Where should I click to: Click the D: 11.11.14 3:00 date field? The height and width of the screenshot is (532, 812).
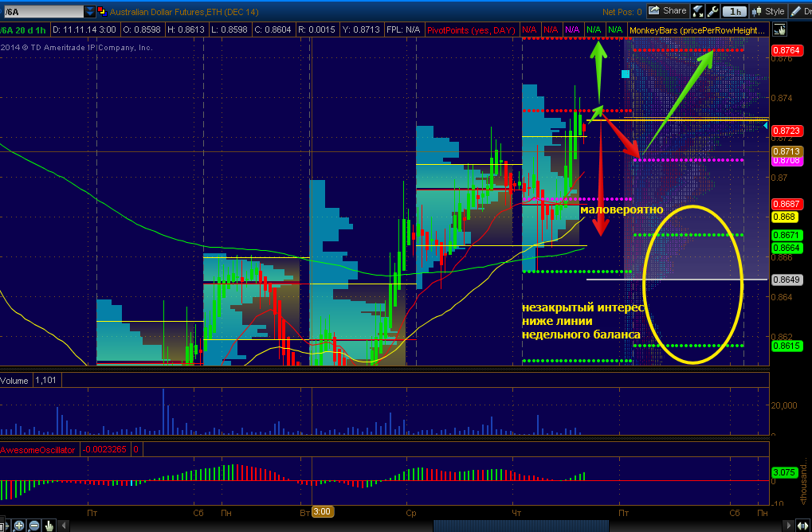pos(84,30)
